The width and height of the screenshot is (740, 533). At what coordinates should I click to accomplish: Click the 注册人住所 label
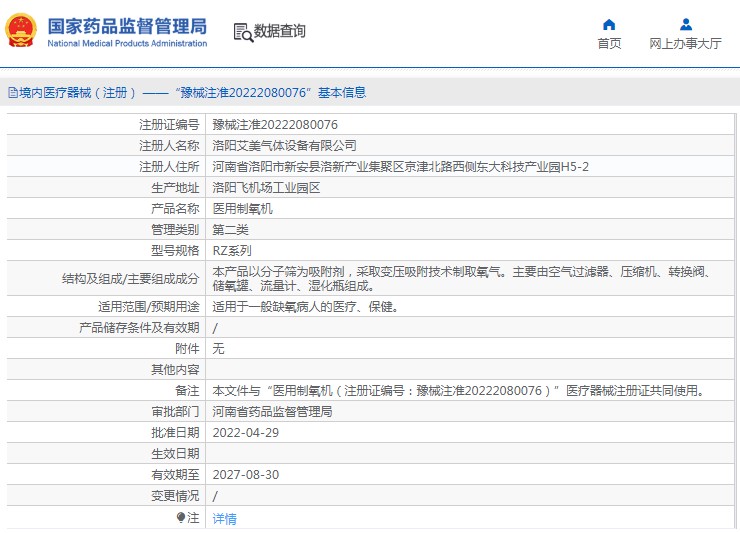(x=169, y=167)
